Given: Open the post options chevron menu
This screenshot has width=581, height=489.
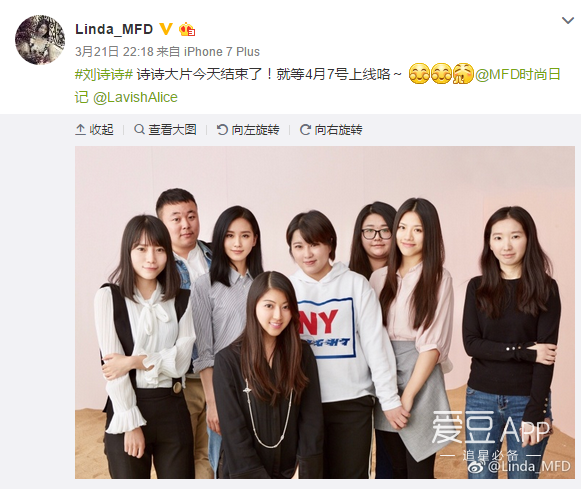Looking at the screenshot, I should point(568,20).
